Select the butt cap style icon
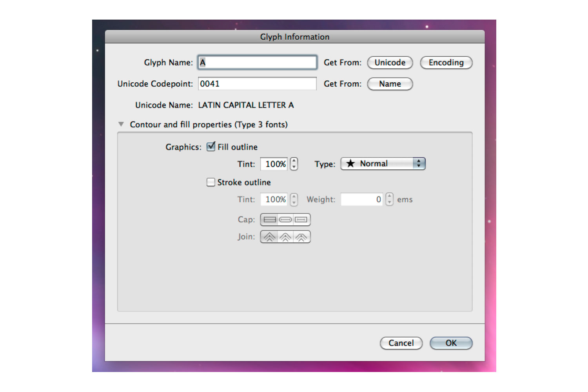 [x=269, y=220]
